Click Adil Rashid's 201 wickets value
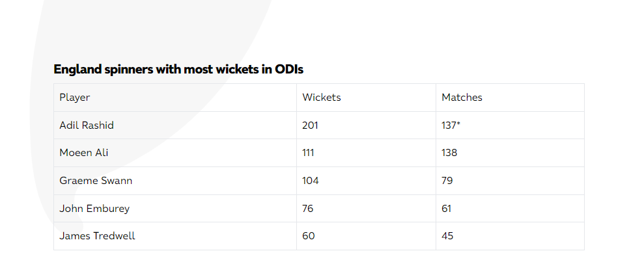644x264 pixels. point(310,125)
